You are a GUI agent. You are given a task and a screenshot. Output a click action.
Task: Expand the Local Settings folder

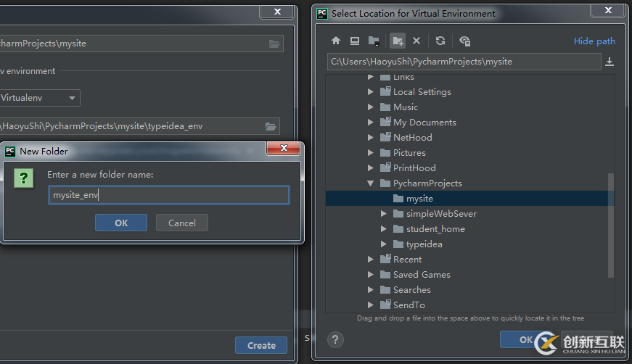point(370,92)
